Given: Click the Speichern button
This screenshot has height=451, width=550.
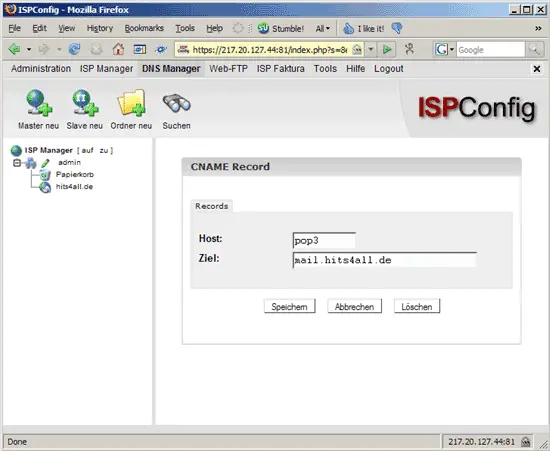Looking at the screenshot, I should tap(289, 307).
